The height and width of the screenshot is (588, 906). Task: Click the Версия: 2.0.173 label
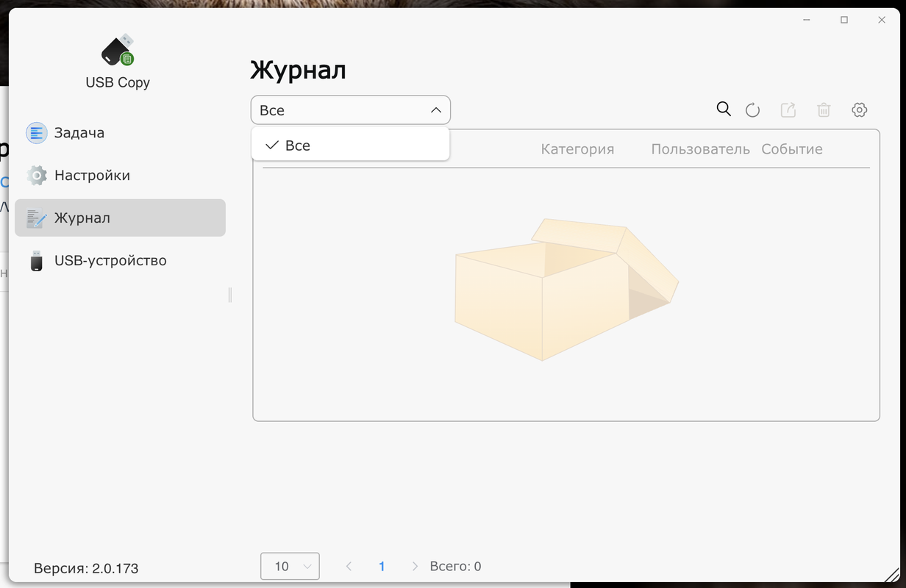(86, 568)
